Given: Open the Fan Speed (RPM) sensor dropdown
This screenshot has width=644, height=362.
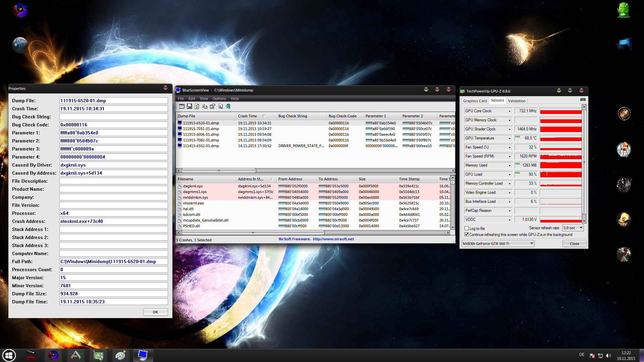Looking at the screenshot, I should pyautogui.click(x=509, y=156).
